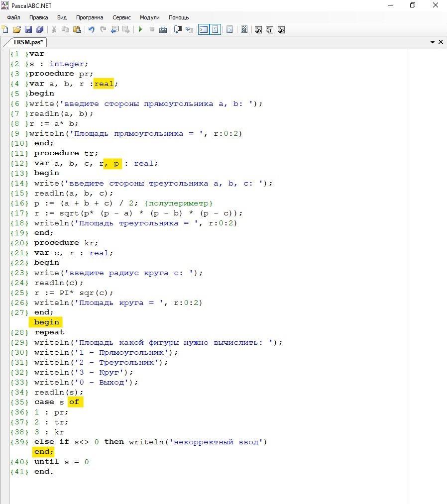The width and height of the screenshot is (447, 504).
Task: Close the LRSM.pas document tab
Action: point(441,42)
